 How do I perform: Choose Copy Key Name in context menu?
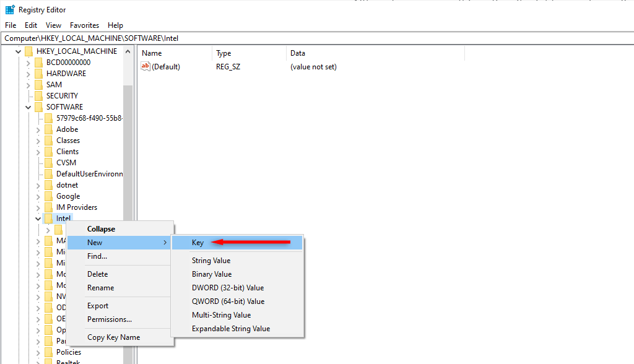click(x=113, y=337)
